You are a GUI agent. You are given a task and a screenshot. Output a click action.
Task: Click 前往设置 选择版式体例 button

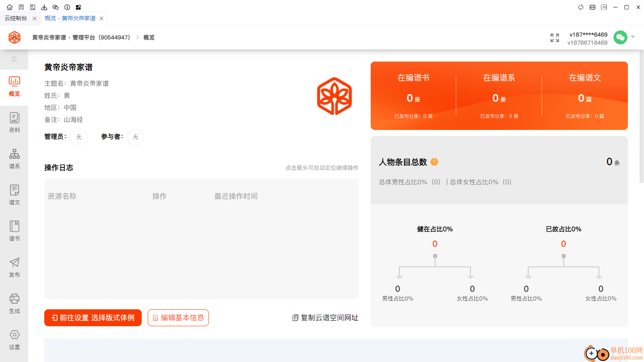93,318
